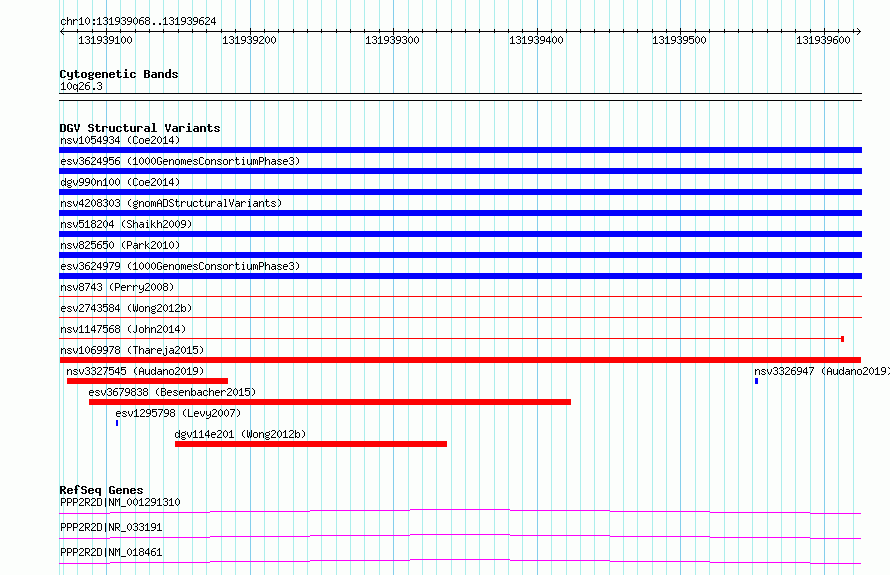
Task: Open nsv1147568 (John2014) variant
Action: tap(123, 329)
